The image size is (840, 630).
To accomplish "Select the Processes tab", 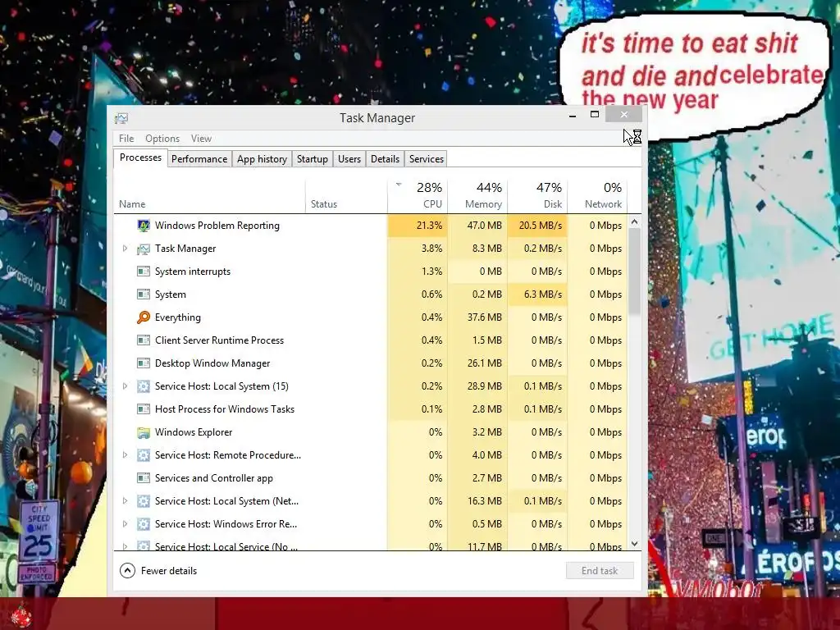I will [140, 157].
